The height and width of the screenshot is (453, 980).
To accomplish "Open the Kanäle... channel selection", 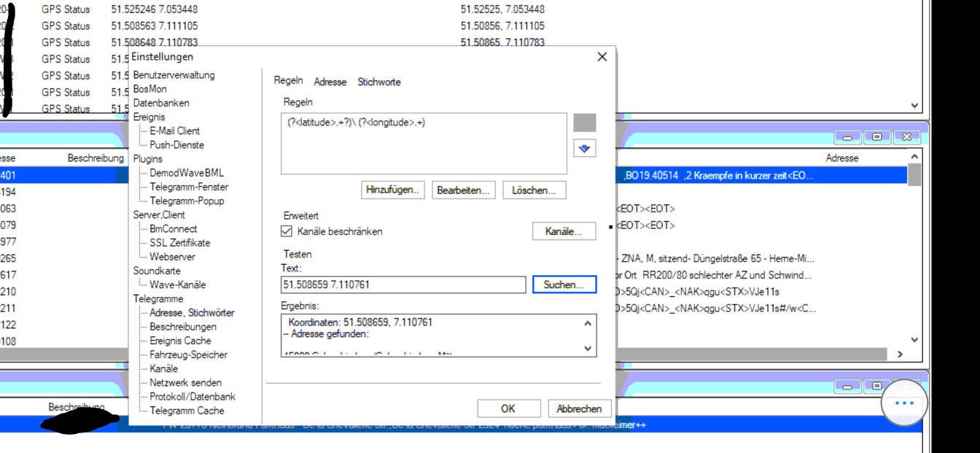I will click(x=564, y=231).
